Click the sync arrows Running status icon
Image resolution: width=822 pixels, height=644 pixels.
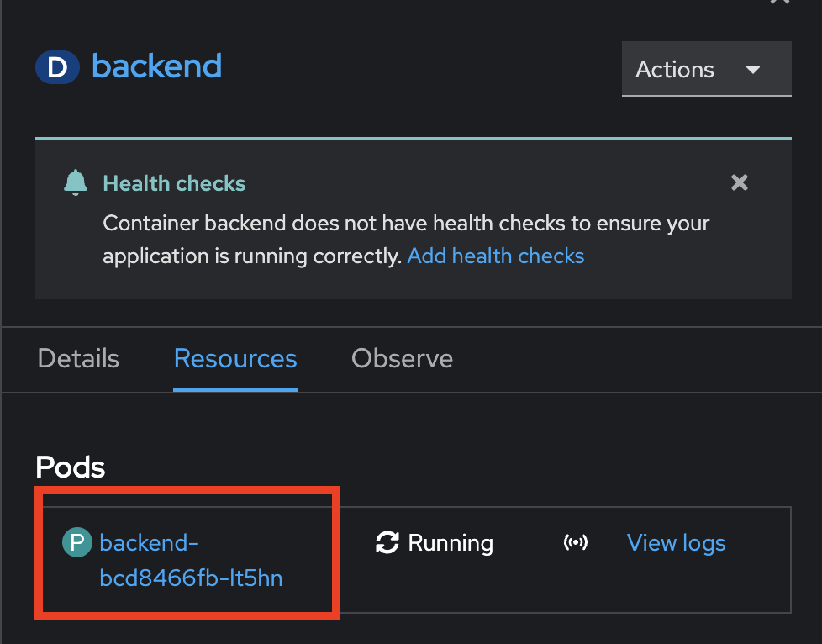(387, 542)
